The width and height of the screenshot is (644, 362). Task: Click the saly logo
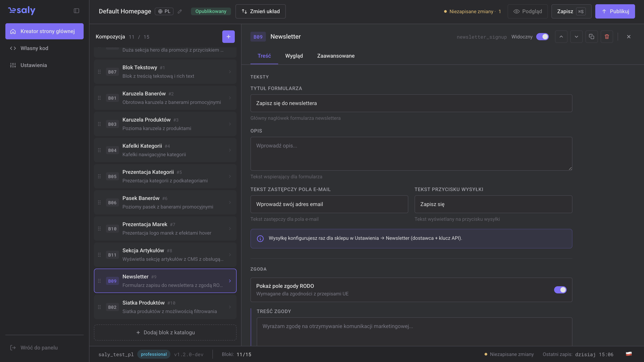[22, 11]
